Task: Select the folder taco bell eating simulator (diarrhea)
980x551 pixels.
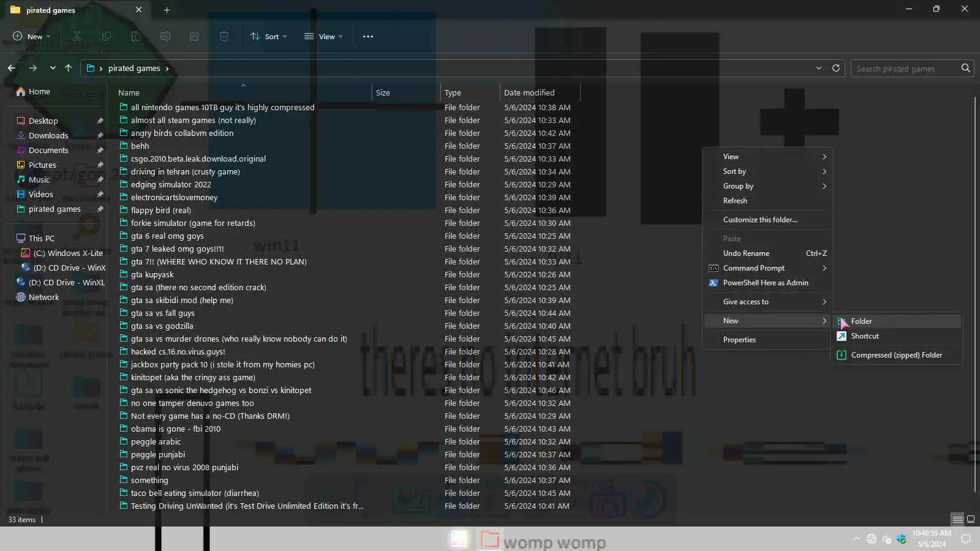Action: point(195,493)
